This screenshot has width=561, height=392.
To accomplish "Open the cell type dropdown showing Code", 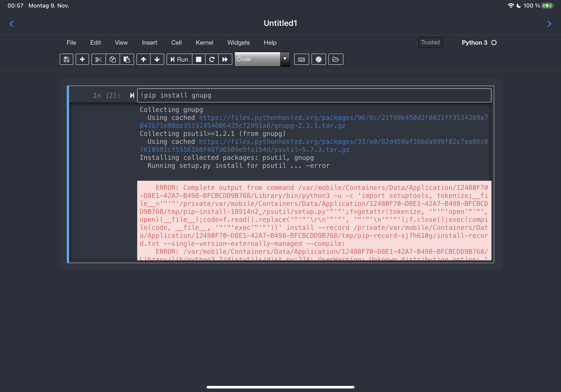I will pos(261,59).
